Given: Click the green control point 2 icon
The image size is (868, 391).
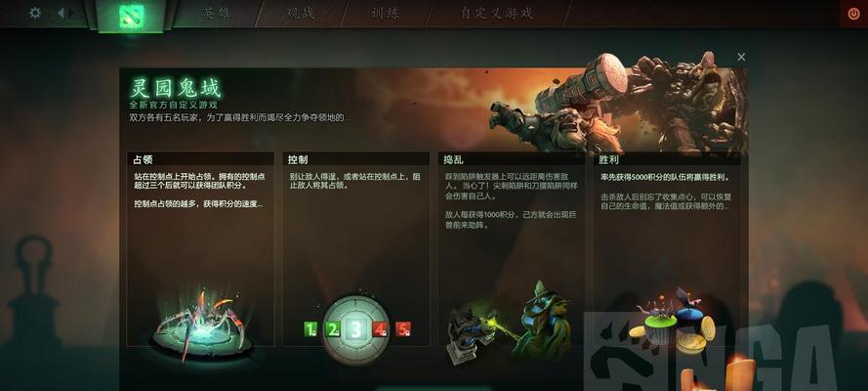Looking at the screenshot, I should [332, 330].
